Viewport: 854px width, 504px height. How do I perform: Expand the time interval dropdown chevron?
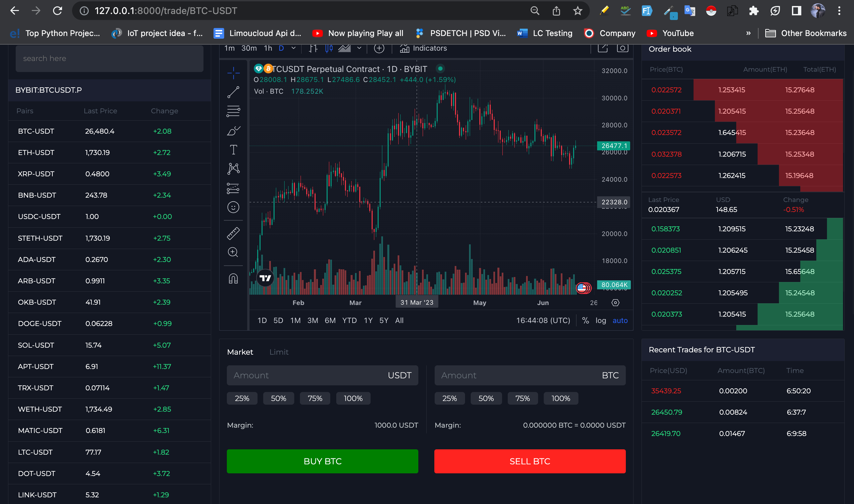[x=293, y=48]
